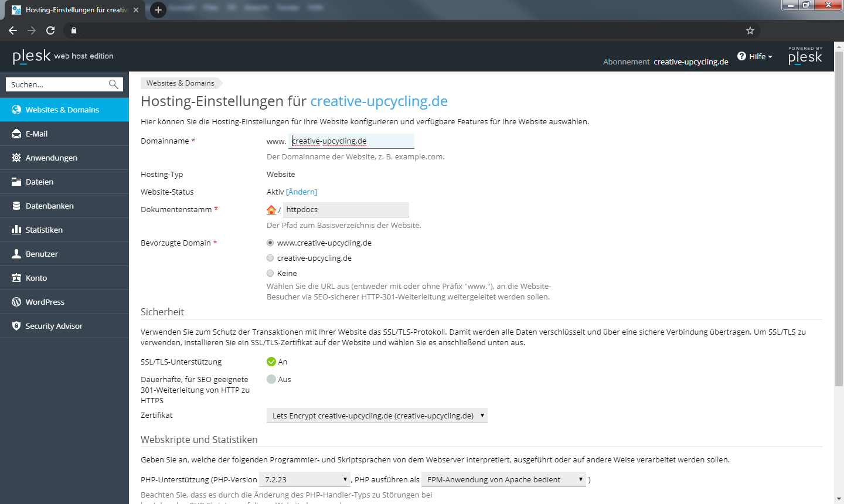Screen dimensions: 844x504
Task: Click the Statistiken bar chart icon
Action: pos(16,230)
